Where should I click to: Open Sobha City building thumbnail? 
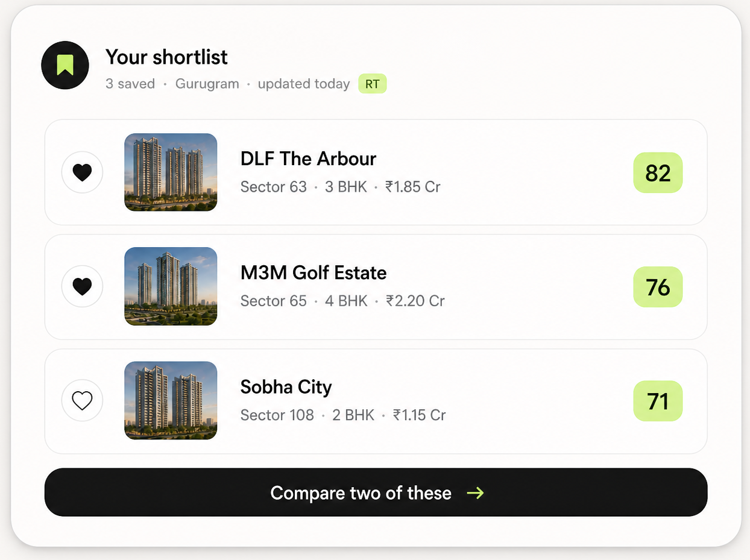coord(171,400)
